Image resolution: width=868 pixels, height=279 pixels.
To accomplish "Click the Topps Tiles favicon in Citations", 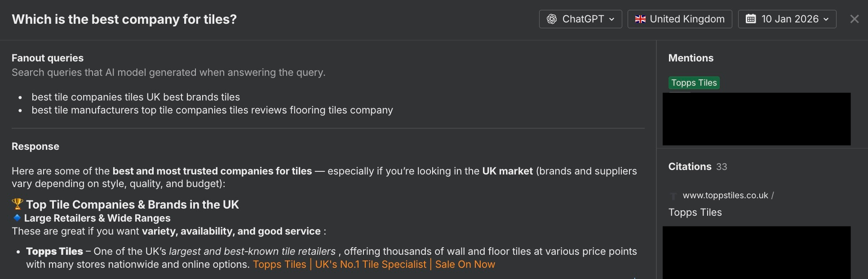I will [x=673, y=196].
